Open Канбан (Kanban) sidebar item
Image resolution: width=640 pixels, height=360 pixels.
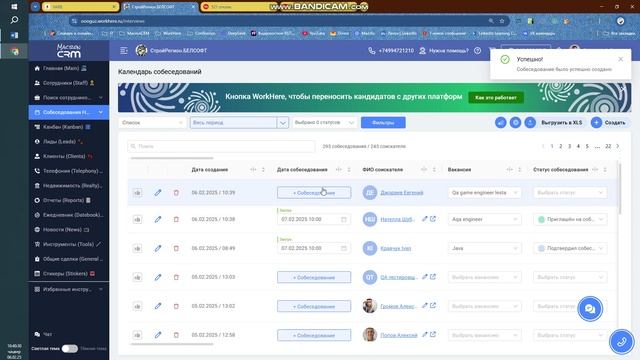click(x=69, y=127)
